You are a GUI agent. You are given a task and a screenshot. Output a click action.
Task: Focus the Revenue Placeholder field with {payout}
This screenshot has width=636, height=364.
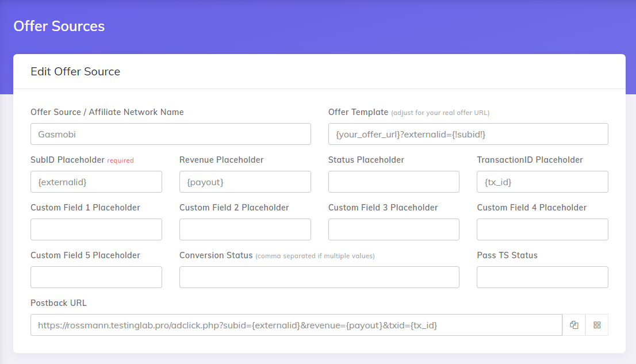(245, 182)
